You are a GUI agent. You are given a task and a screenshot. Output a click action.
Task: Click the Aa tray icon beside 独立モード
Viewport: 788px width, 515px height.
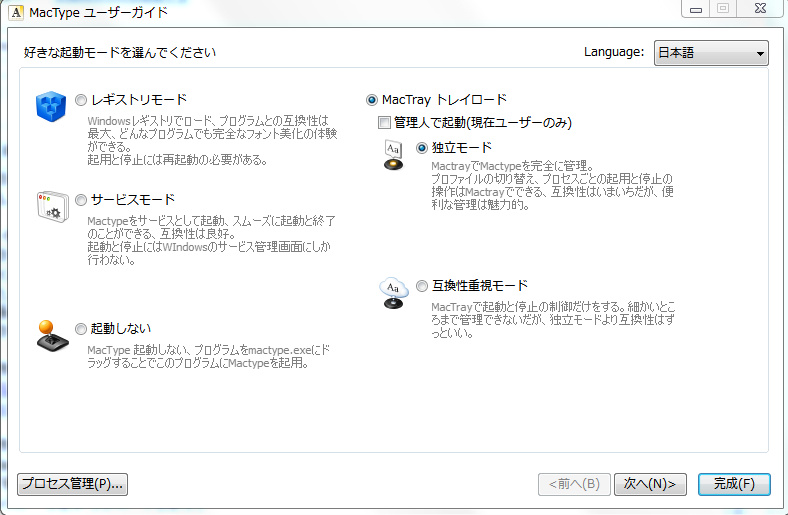(393, 155)
